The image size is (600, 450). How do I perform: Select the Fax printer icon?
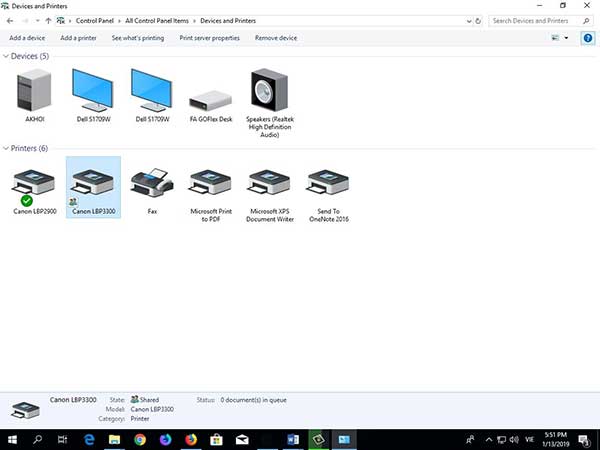tap(152, 191)
